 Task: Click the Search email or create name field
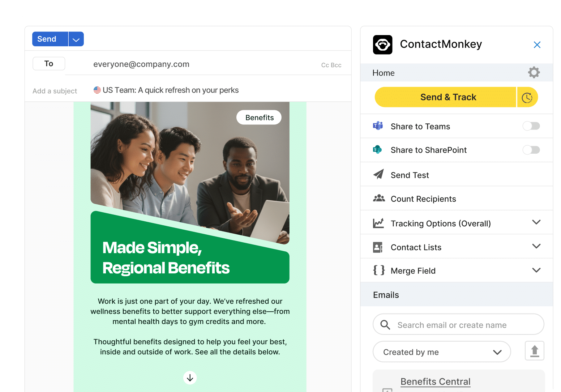click(458, 324)
